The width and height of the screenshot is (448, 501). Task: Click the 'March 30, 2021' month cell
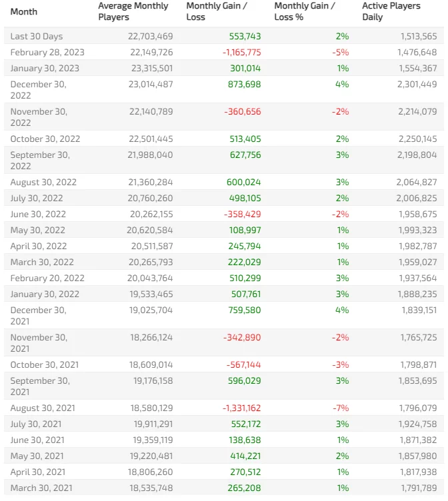coord(42,488)
